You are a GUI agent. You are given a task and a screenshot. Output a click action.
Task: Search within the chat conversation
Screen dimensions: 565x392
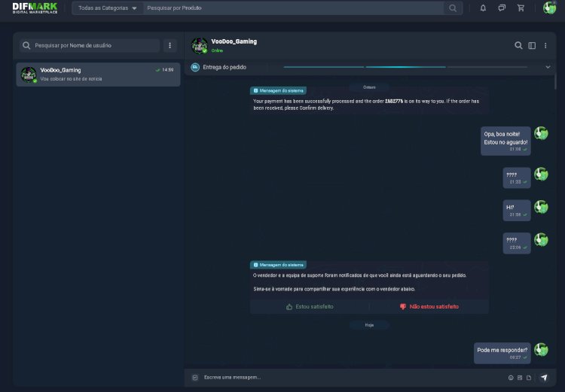tap(518, 45)
